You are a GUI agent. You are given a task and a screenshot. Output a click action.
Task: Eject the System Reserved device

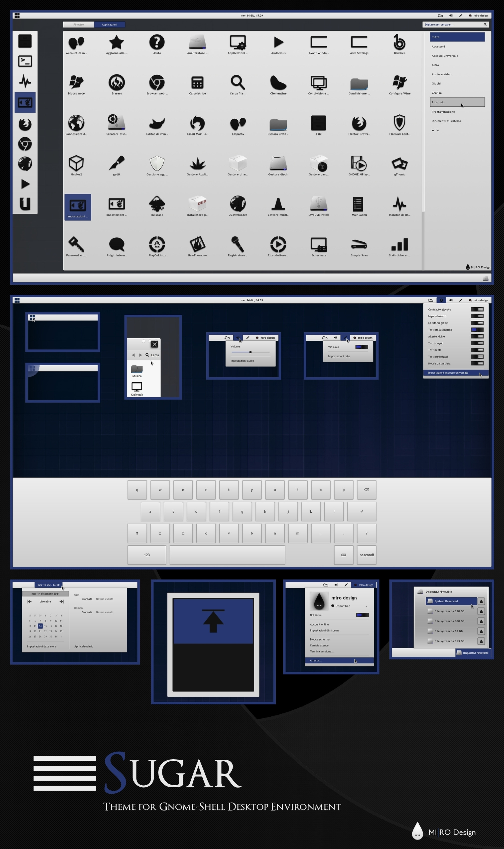coord(481,601)
